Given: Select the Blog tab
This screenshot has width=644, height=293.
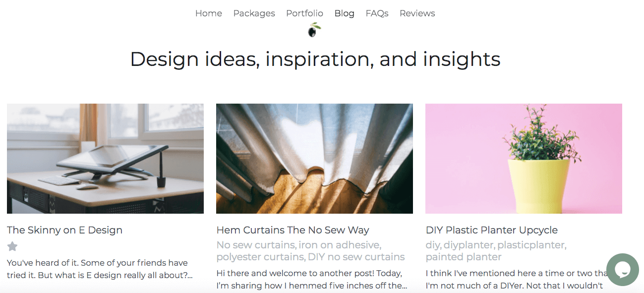Looking at the screenshot, I should click(x=344, y=13).
